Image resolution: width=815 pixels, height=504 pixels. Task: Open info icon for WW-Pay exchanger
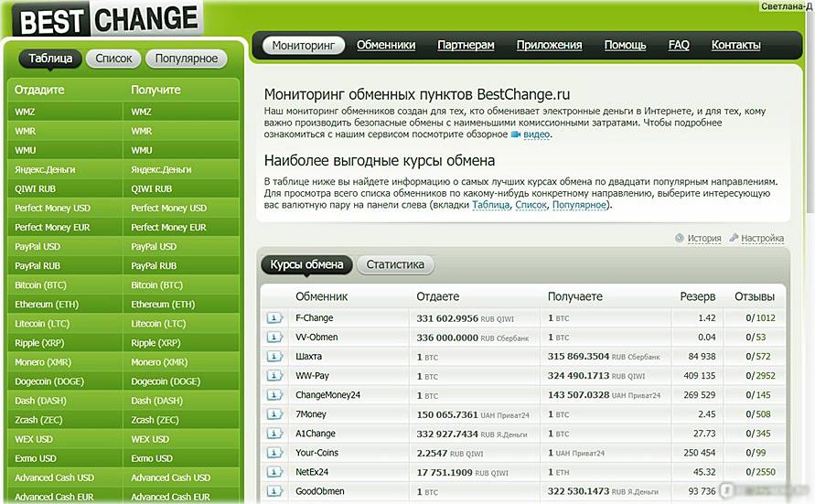pyautogui.click(x=274, y=376)
